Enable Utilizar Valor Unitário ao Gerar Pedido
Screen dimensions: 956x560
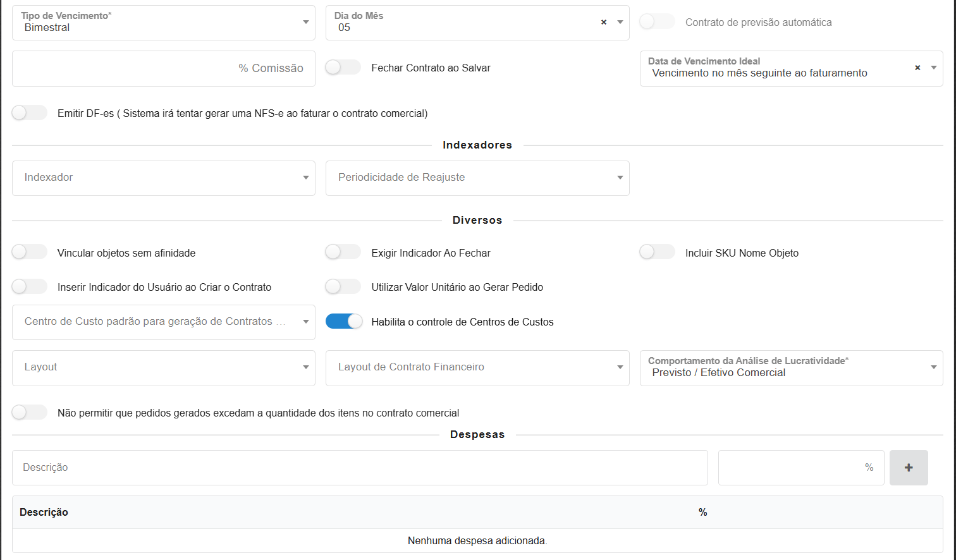click(x=343, y=286)
